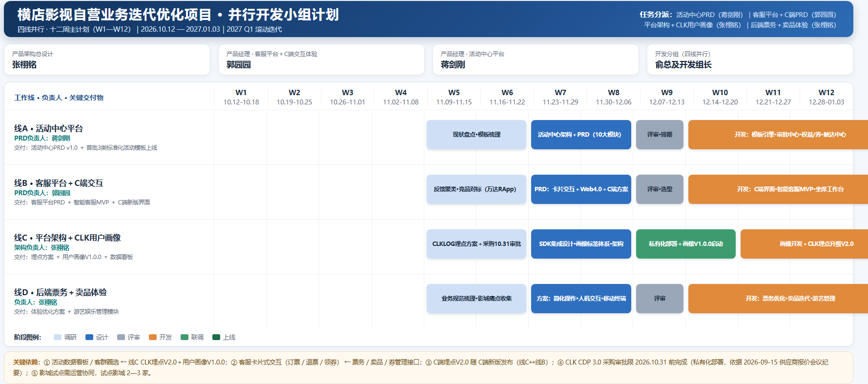Open the 方案:简化操作·人机交互 task bar
Image resolution: width=868 pixels, height=384 pixels.
581,299
